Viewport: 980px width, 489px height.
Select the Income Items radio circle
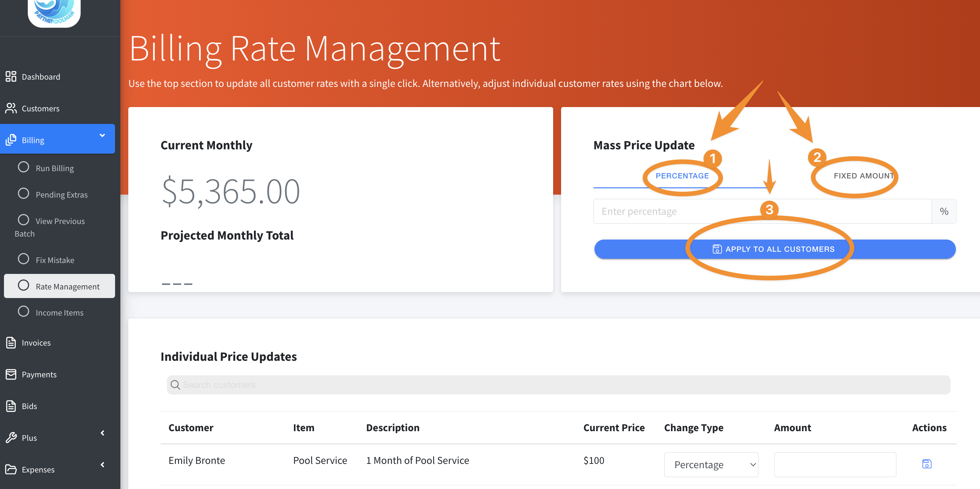23,312
